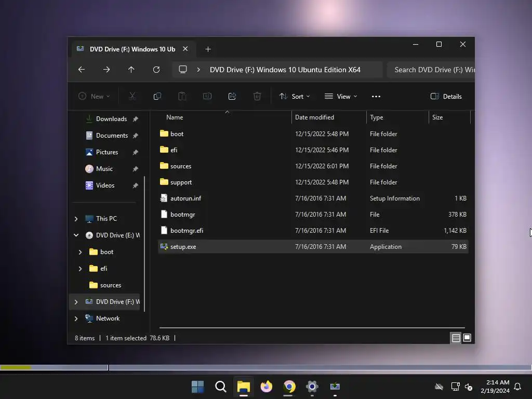The width and height of the screenshot is (532, 399).
Task: Open Search from the taskbar
Action: (x=220, y=387)
